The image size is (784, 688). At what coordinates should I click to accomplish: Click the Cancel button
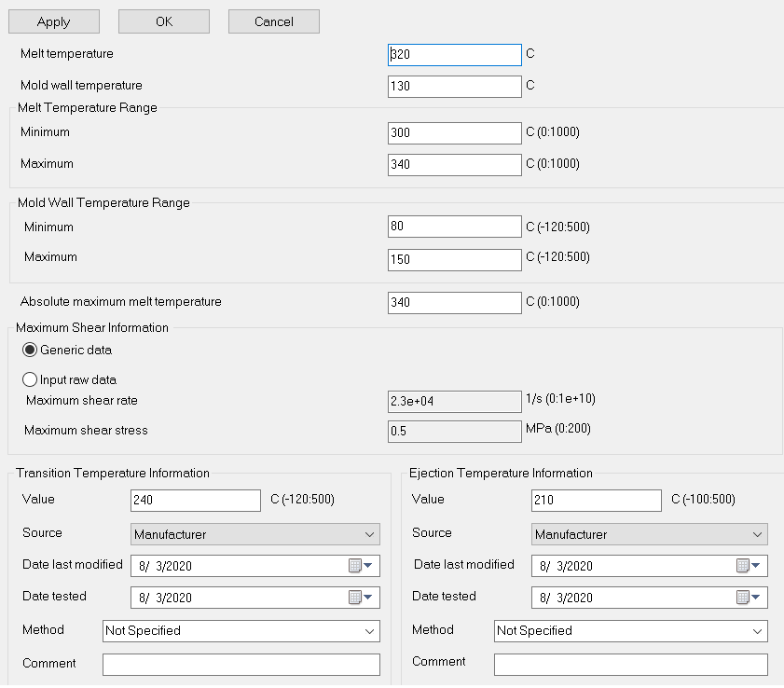(x=274, y=21)
